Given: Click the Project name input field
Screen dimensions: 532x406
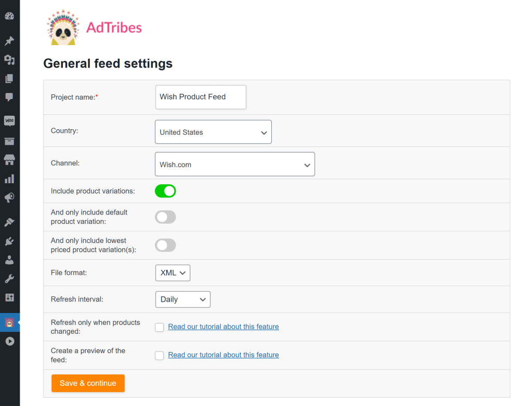Looking at the screenshot, I should (x=201, y=97).
